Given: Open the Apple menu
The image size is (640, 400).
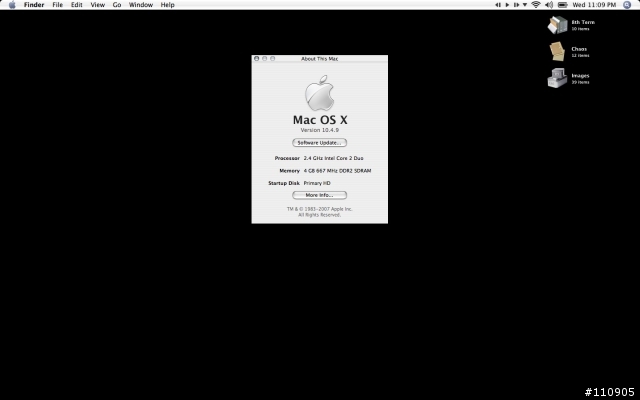Looking at the screenshot, I should pos(12,5).
